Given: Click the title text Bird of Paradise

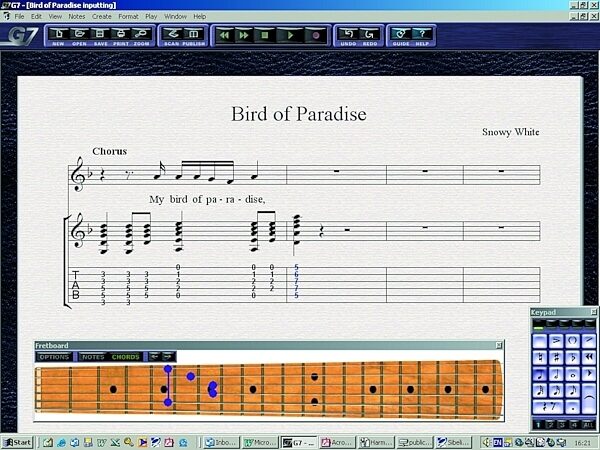Looking at the screenshot, I should coord(299,114).
